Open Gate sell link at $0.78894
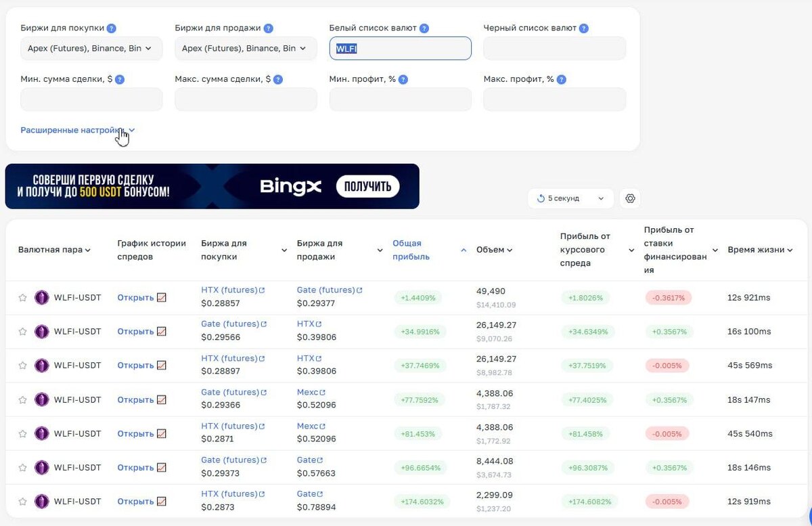 [x=310, y=494]
